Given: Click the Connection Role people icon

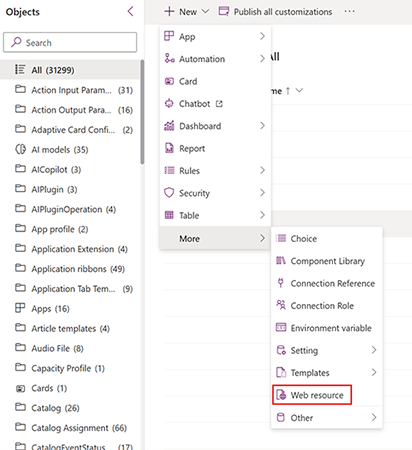Looking at the screenshot, I should point(281,305).
